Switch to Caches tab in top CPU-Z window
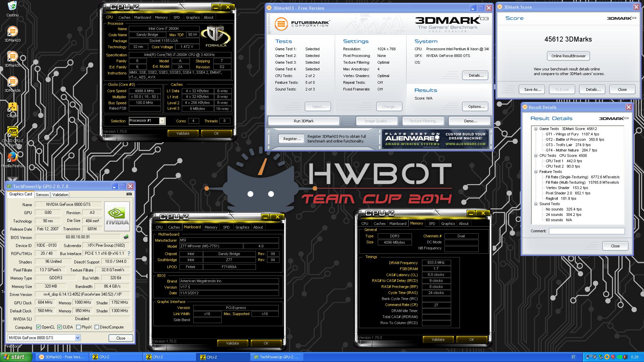644x362 pixels. tap(124, 17)
